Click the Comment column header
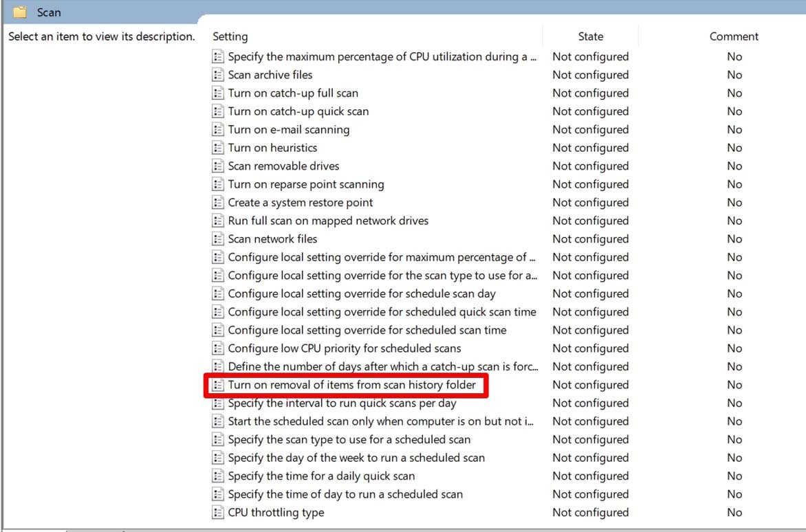The height and width of the screenshot is (532, 806). (734, 36)
